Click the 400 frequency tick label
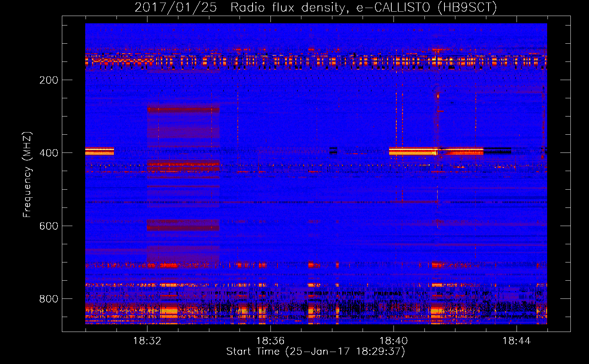 (x=49, y=153)
